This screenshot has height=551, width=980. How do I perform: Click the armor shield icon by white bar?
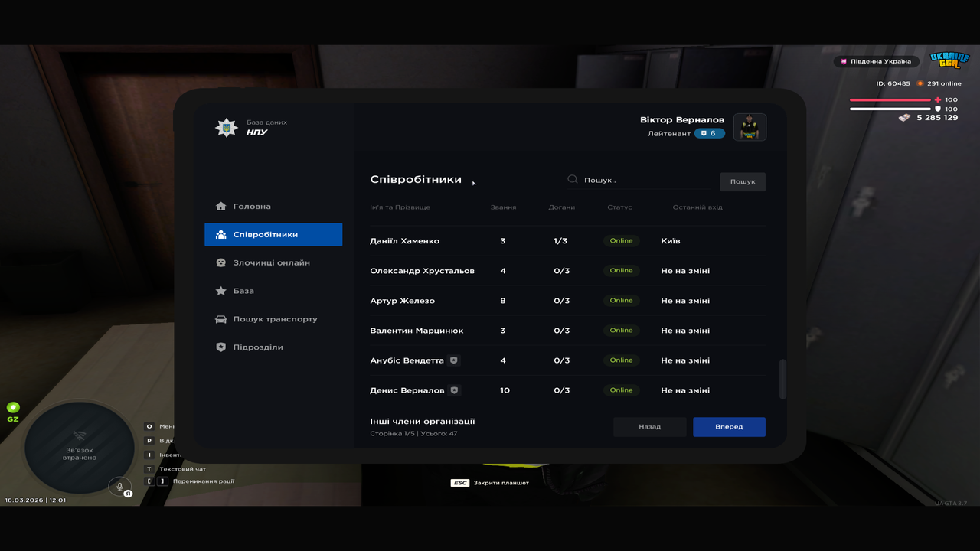click(x=937, y=109)
